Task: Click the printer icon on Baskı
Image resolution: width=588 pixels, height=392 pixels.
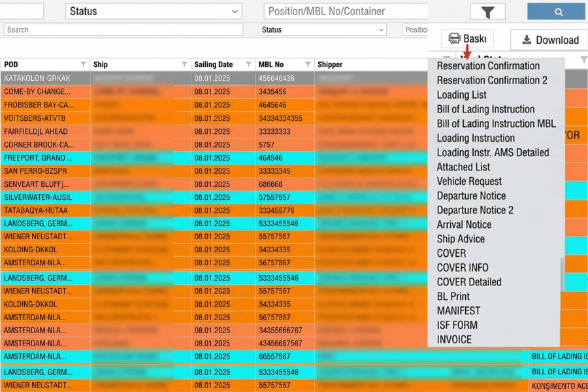Action: tap(454, 39)
